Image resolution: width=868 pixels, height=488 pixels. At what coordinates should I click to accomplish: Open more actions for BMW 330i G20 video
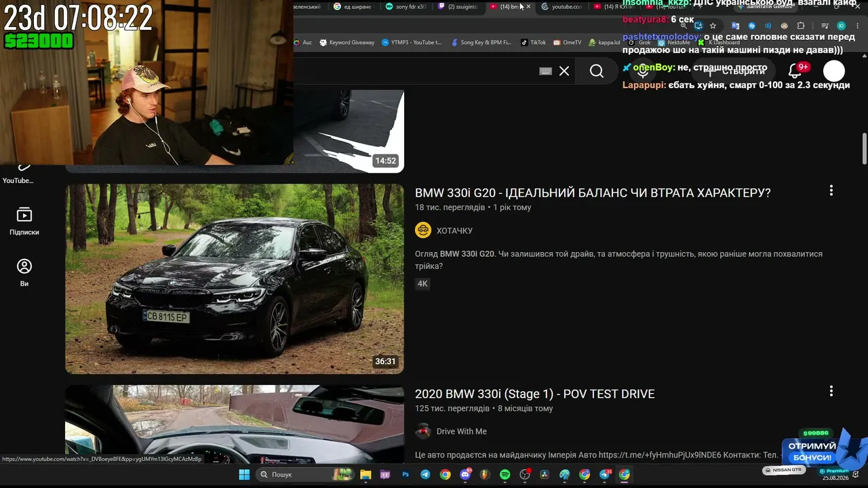click(x=831, y=191)
